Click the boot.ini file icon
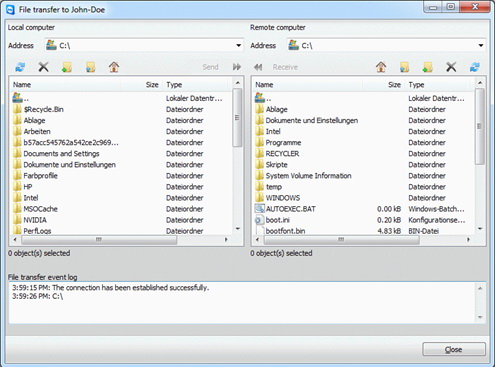The width and height of the screenshot is (496, 368). 260,220
